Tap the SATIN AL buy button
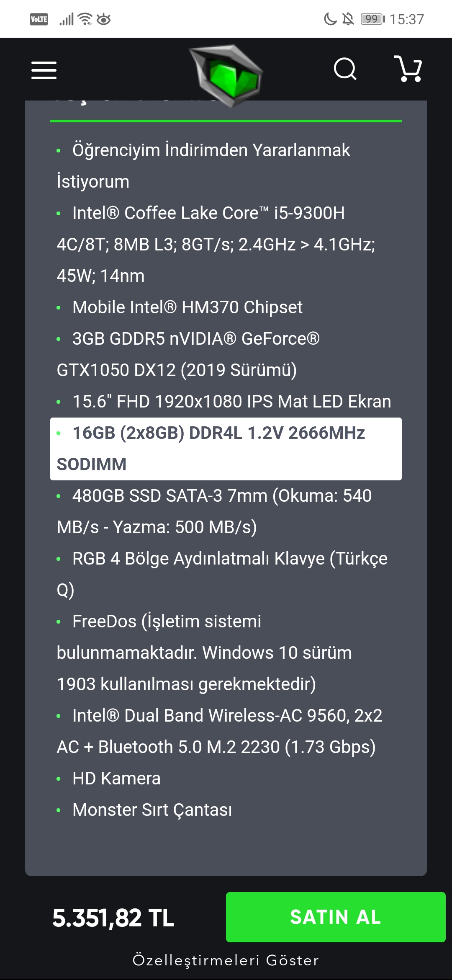The image size is (452, 980). (x=336, y=917)
